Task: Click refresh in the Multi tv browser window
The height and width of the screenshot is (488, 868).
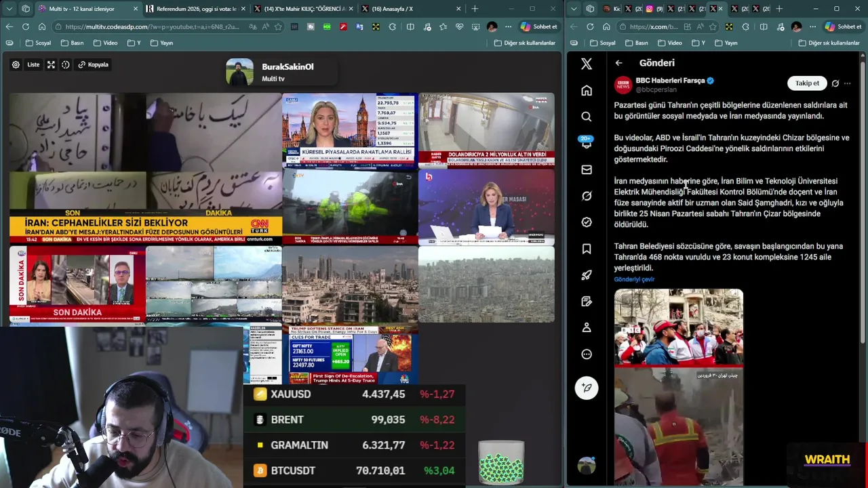Action: point(26,26)
